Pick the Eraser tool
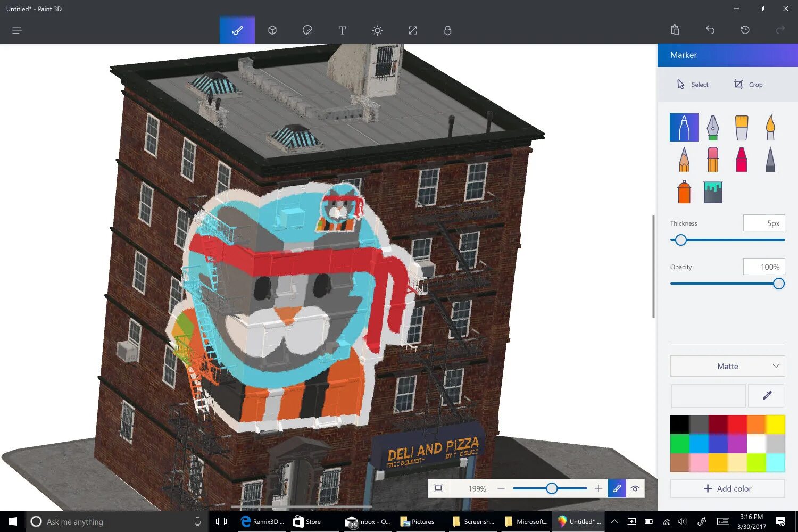798x532 pixels. pos(712,159)
